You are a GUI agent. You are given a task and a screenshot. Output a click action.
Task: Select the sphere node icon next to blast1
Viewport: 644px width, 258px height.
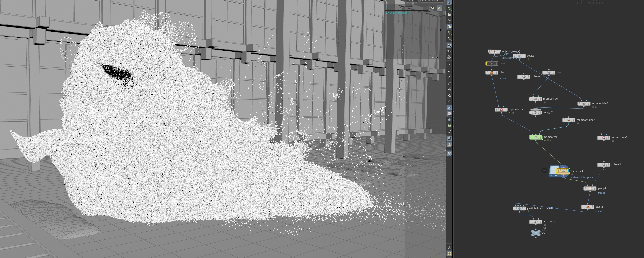(524, 77)
